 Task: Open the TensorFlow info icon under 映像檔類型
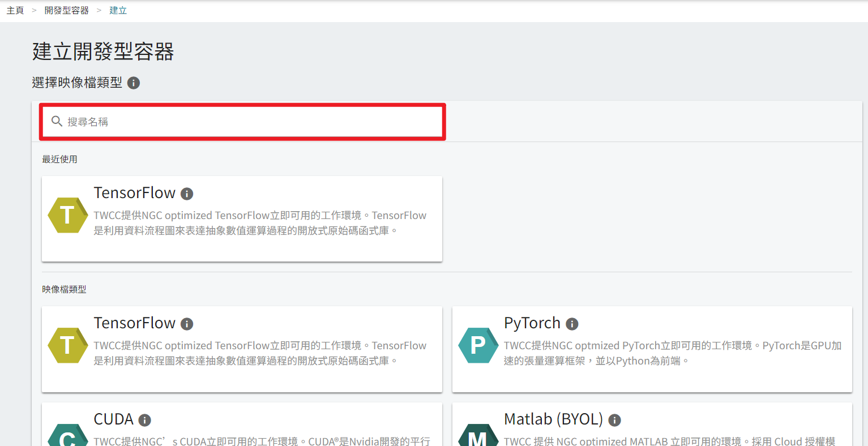(187, 324)
